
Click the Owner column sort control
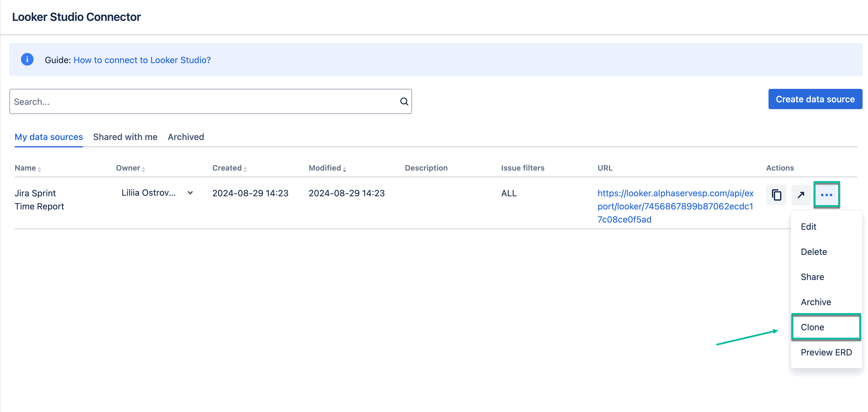pos(144,169)
